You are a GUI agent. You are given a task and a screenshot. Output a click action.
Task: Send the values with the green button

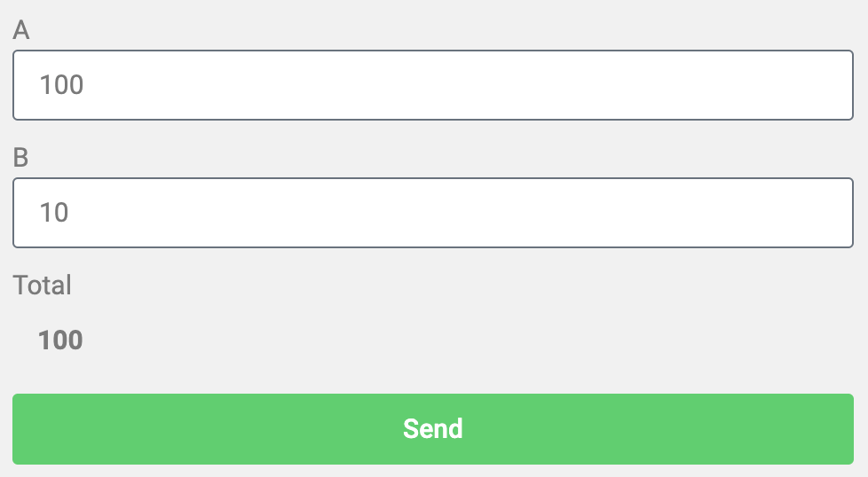click(x=433, y=429)
